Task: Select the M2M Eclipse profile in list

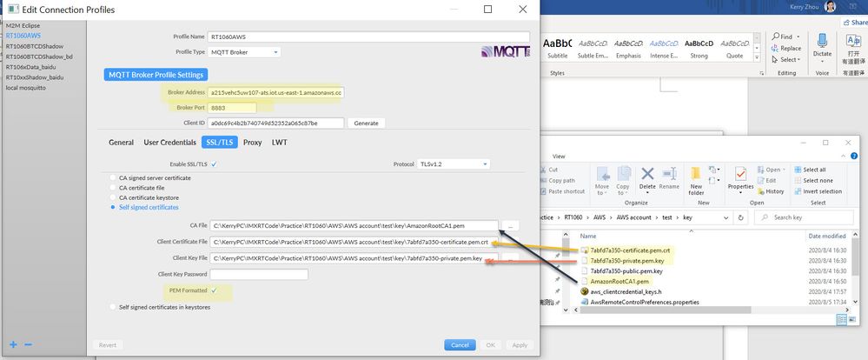Action: tap(23, 25)
